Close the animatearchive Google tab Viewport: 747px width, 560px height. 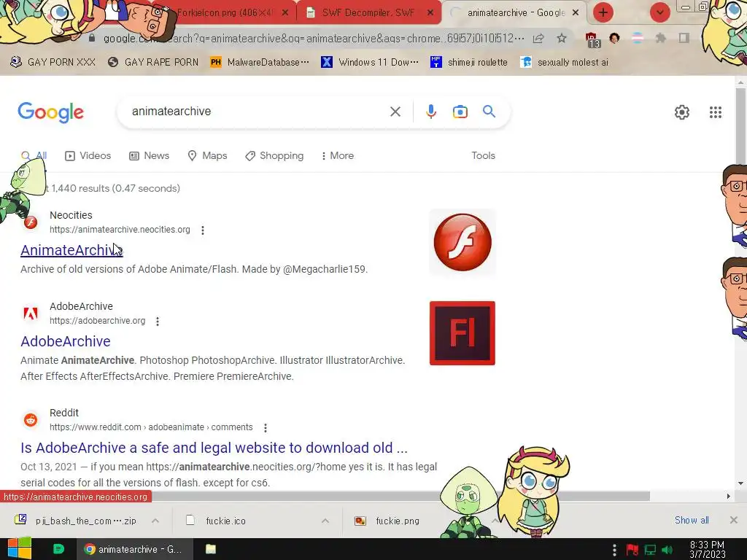(576, 12)
